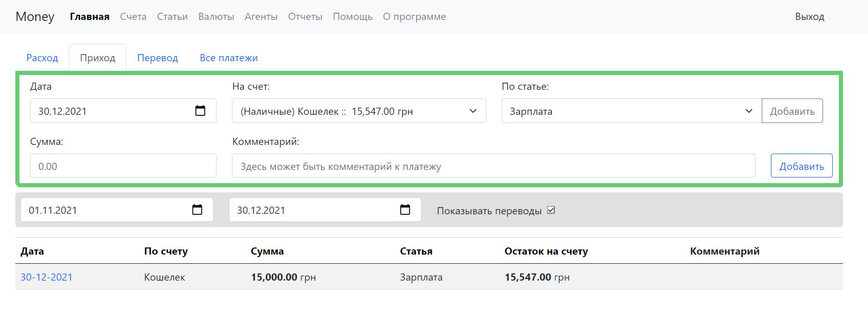Click the Выход logout link
This screenshot has width=868, height=326.
[x=809, y=16]
